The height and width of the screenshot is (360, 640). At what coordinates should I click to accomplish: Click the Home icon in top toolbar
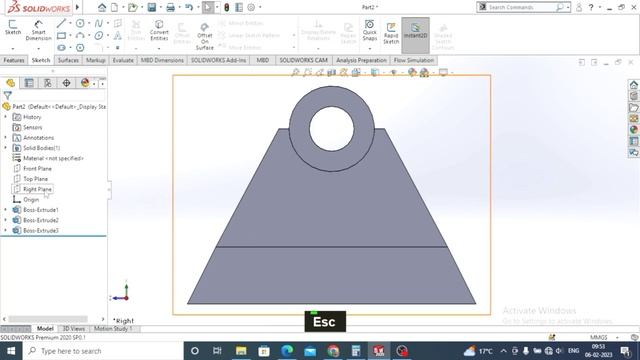click(102, 7)
